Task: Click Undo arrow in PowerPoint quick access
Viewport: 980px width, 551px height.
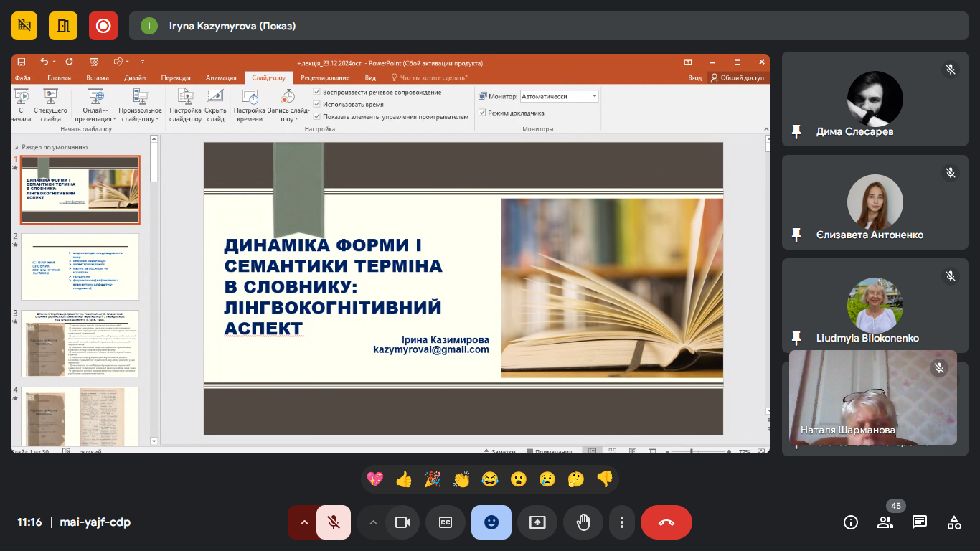Action: 44,62
